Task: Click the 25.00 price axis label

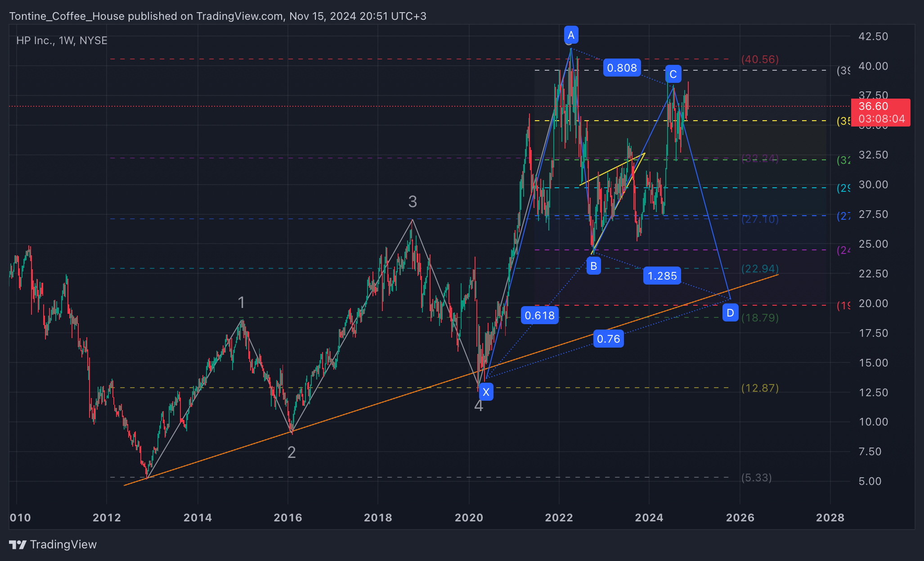Action: pyautogui.click(x=873, y=244)
